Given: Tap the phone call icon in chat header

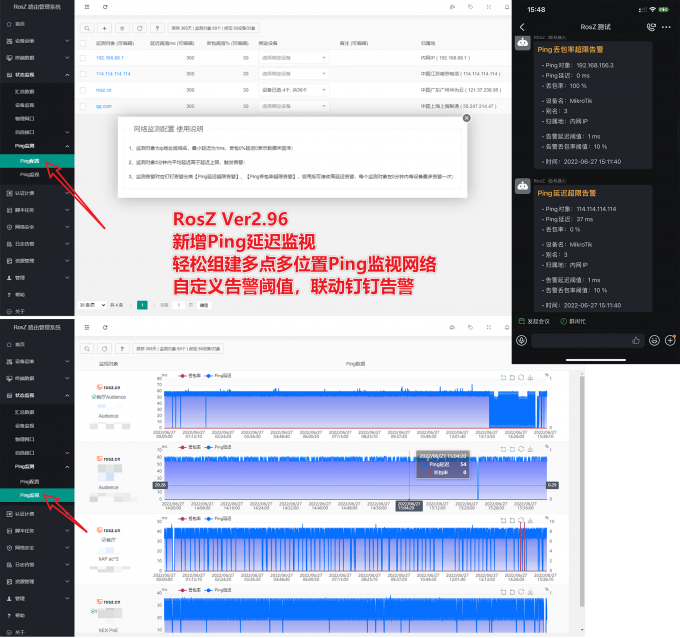Looking at the screenshot, I should [x=651, y=27].
